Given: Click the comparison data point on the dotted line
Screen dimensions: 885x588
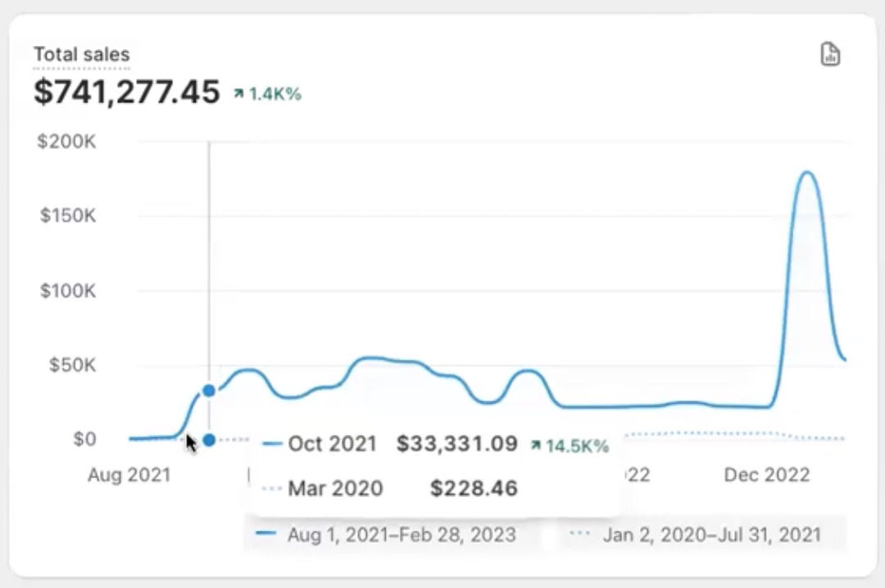Looking at the screenshot, I should pos(209,440).
